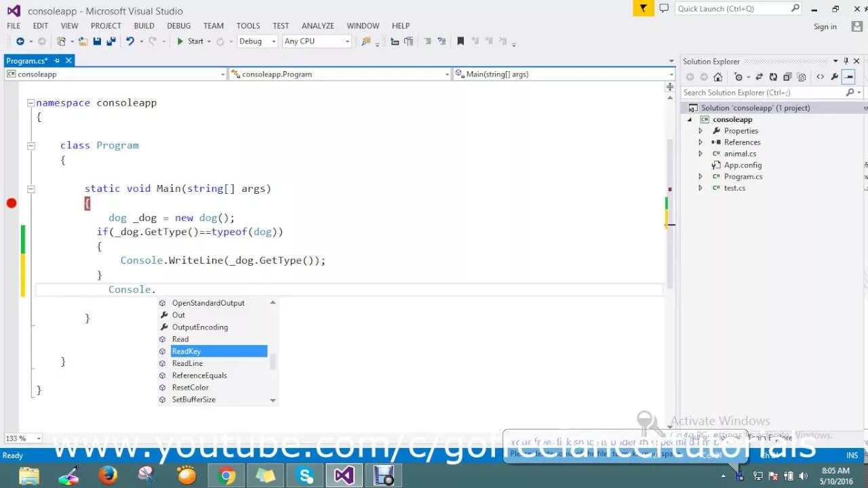The width and height of the screenshot is (868, 488).
Task: Collapse the namespace consoleapp outlining box
Action: click(x=31, y=103)
